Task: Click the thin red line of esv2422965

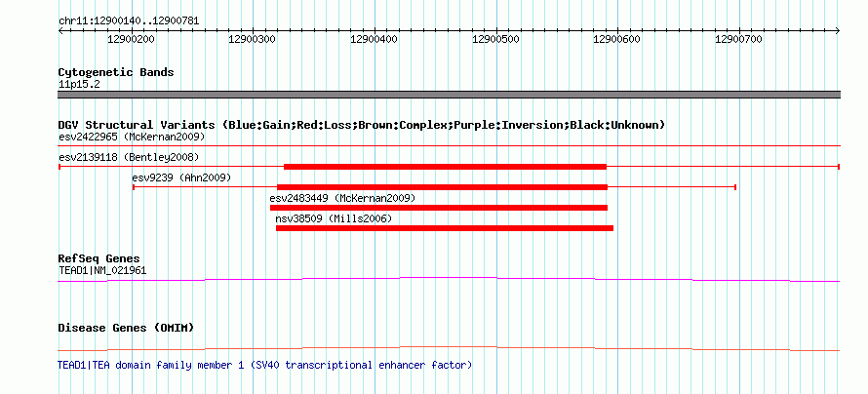Action: click(449, 146)
